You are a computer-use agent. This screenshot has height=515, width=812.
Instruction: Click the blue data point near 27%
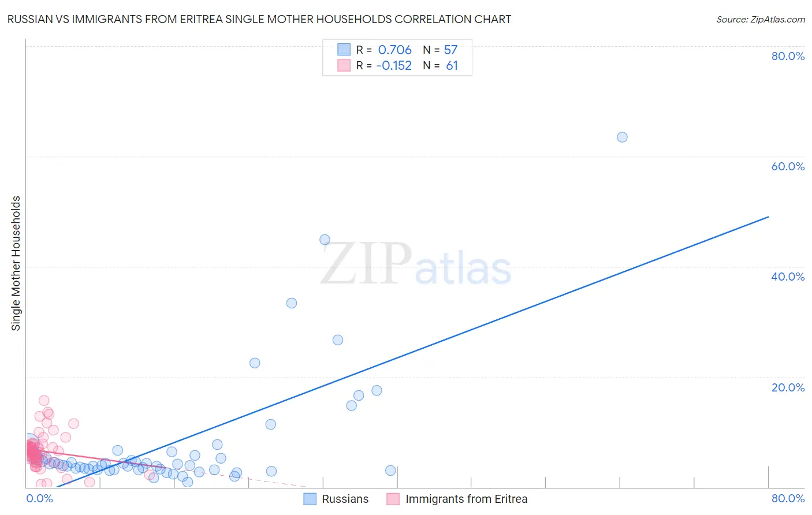(338, 340)
